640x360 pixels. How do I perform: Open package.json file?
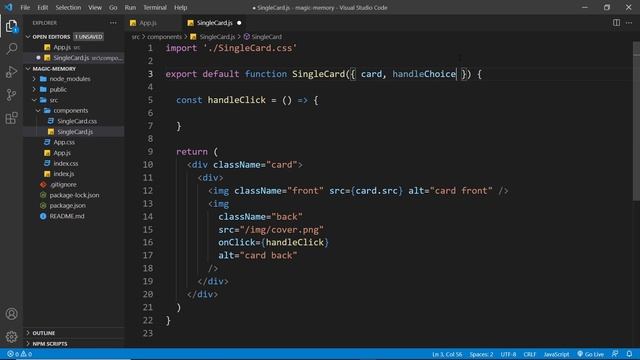tap(67, 206)
